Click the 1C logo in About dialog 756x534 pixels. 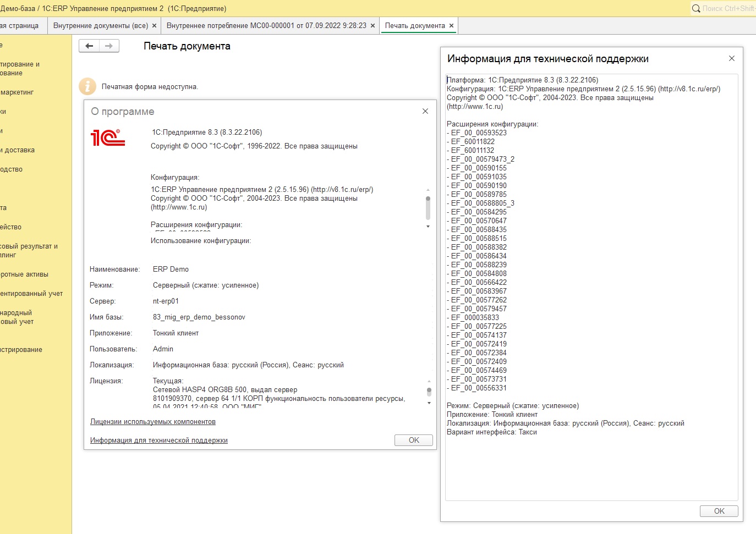coord(108,137)
